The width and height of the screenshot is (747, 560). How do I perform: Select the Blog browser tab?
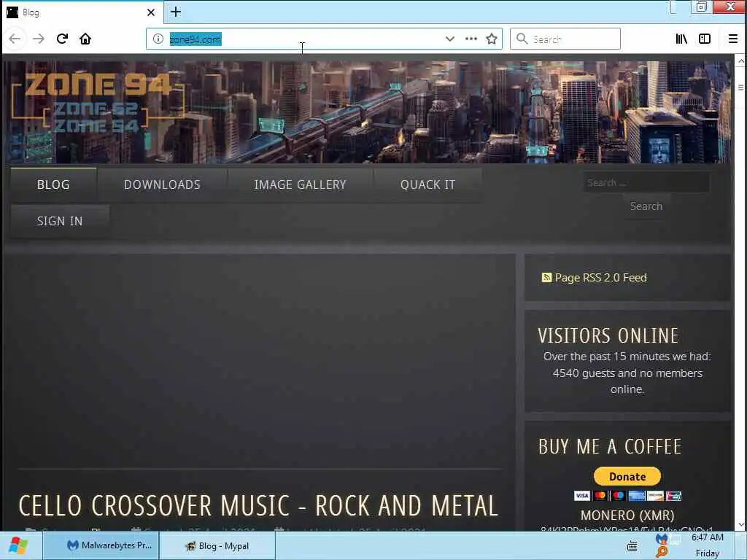coord(82,12)
